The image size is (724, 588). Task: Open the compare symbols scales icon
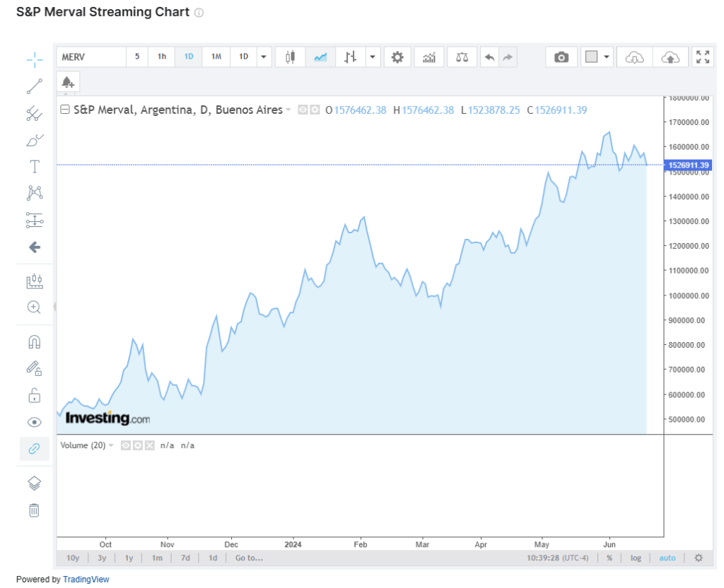point(462,57)
